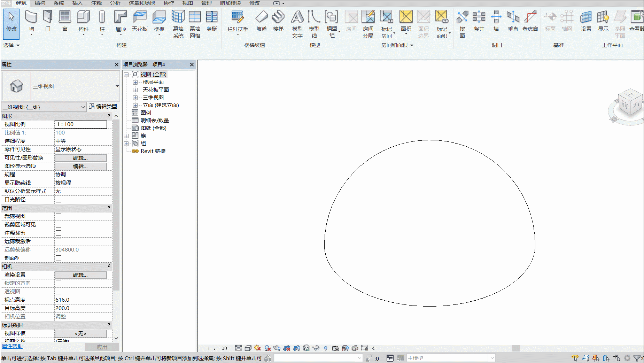Screen dimensions: 644x363
Task: Select the Stair (楼梯) tool
Action: [x=278, y=21]
